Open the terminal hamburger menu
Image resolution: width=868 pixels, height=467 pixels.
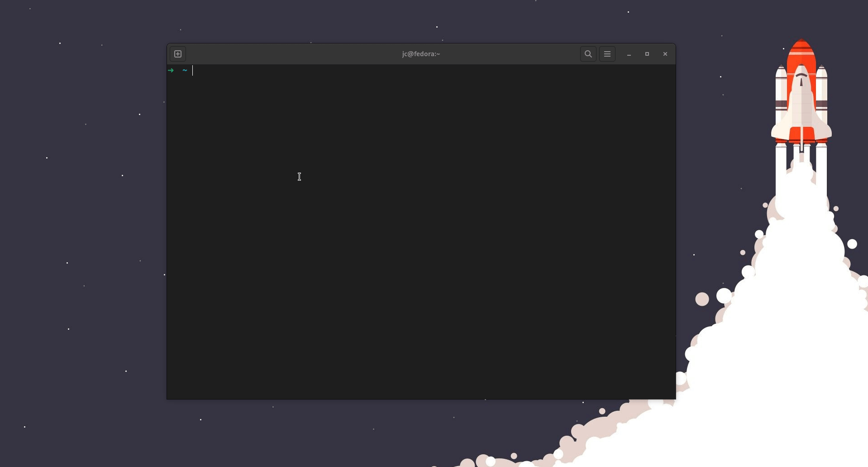(607, 54)
